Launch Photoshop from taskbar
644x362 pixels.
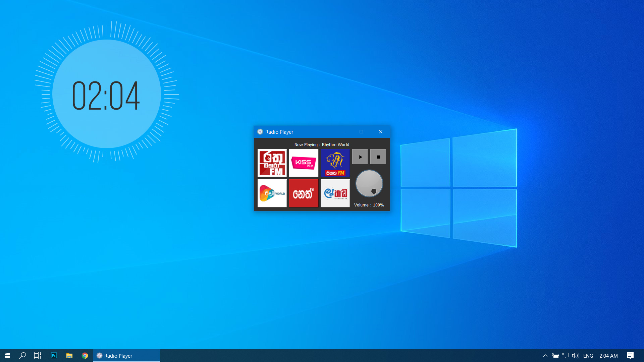(54, 356)
